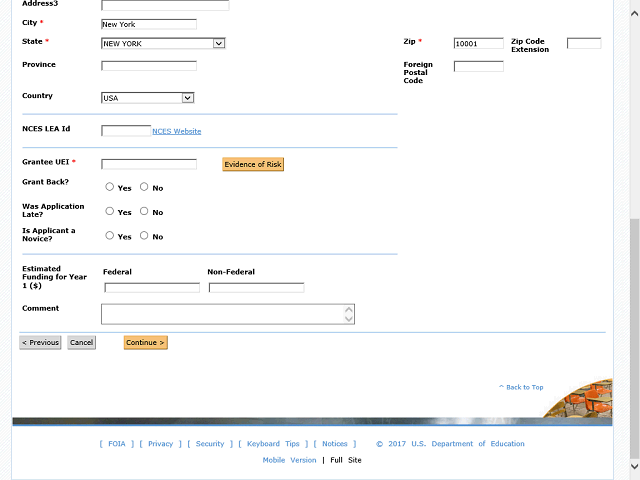Select No for Grant Back
Screen dimensions: 640x480
coord(144,187)
